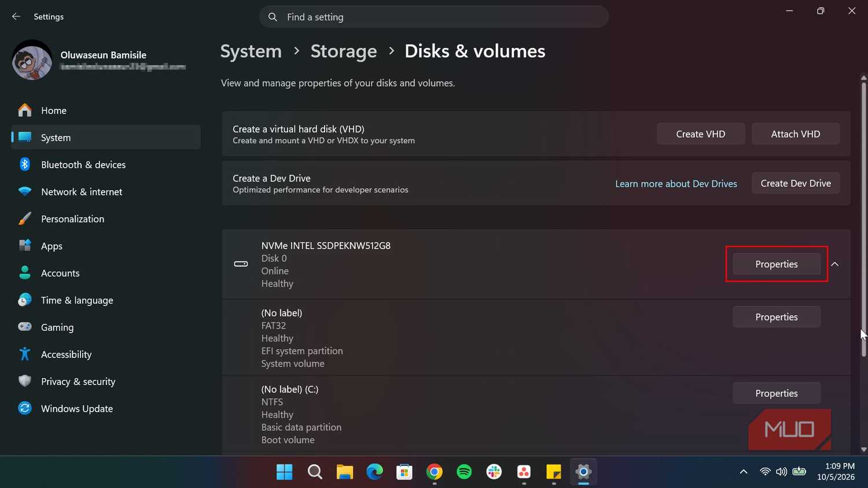Screen dimensions: 868x488
Task: Go to Storage in the breadcrumb
Action: (344, 51)
